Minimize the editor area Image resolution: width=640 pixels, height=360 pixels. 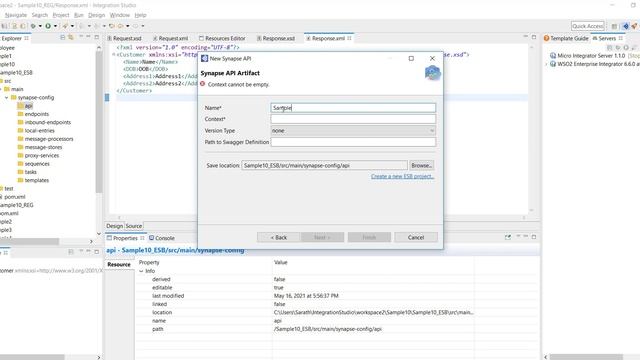pyautogui.click(x=526, y=37)
